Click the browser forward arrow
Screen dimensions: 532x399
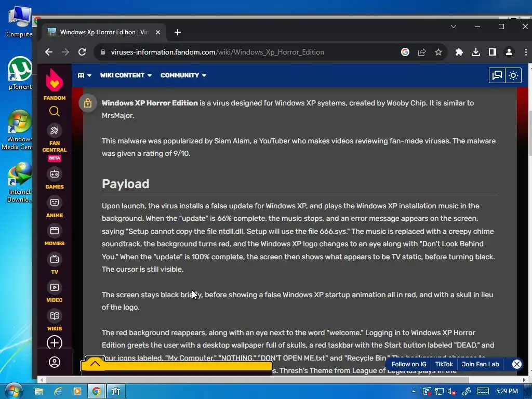pyautogui.click(x=65, y=52)
